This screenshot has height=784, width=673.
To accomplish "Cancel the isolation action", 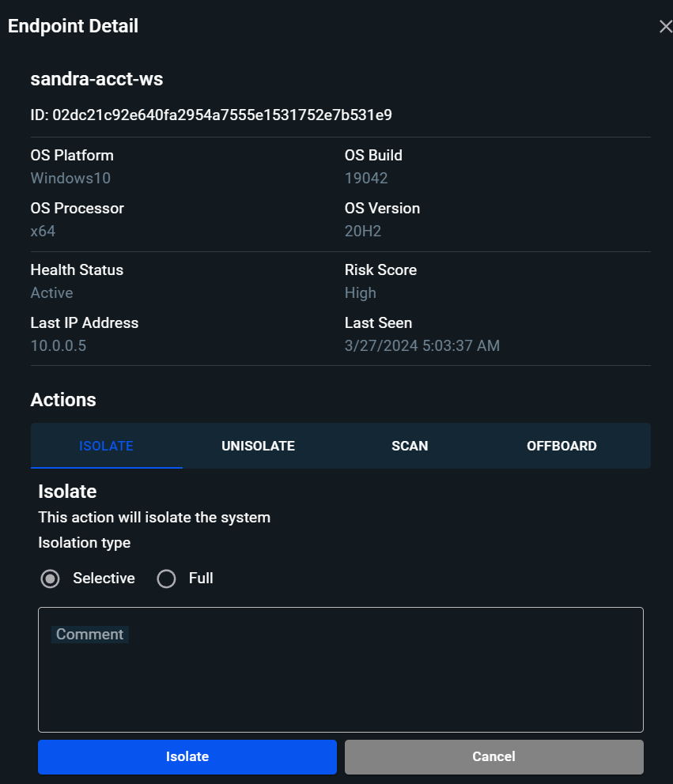I will tap(493, 756).
